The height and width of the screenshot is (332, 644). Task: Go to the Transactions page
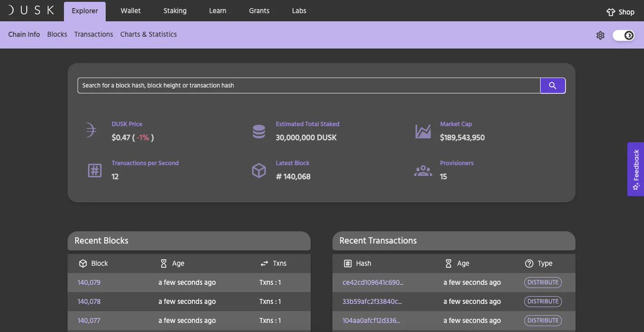coord(93,34)
